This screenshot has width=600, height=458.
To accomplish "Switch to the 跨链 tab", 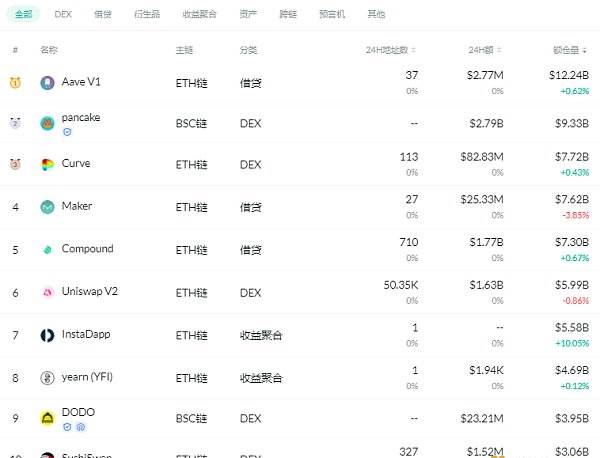I will click(x=288, y=14).
